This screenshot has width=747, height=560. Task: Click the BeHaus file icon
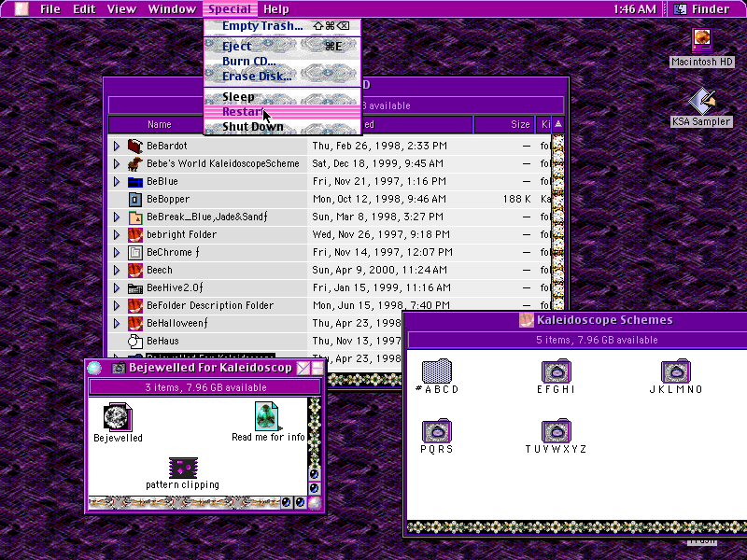(x=135, y=341)
